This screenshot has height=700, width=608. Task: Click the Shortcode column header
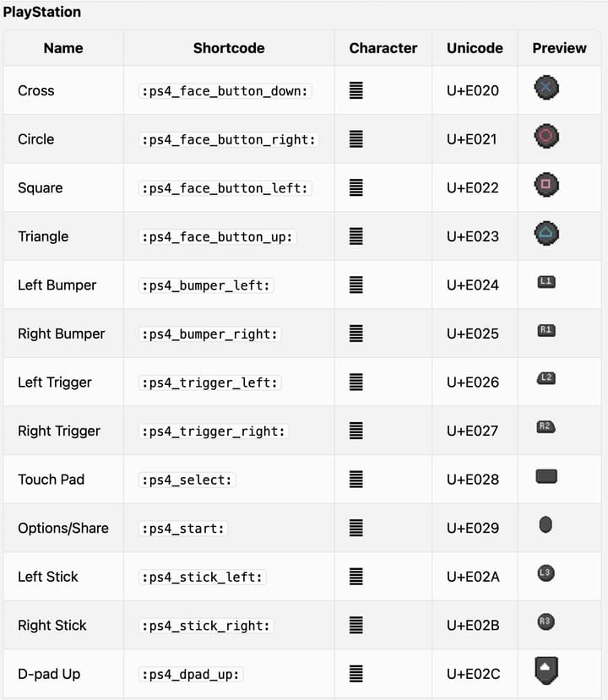point(229,48)
